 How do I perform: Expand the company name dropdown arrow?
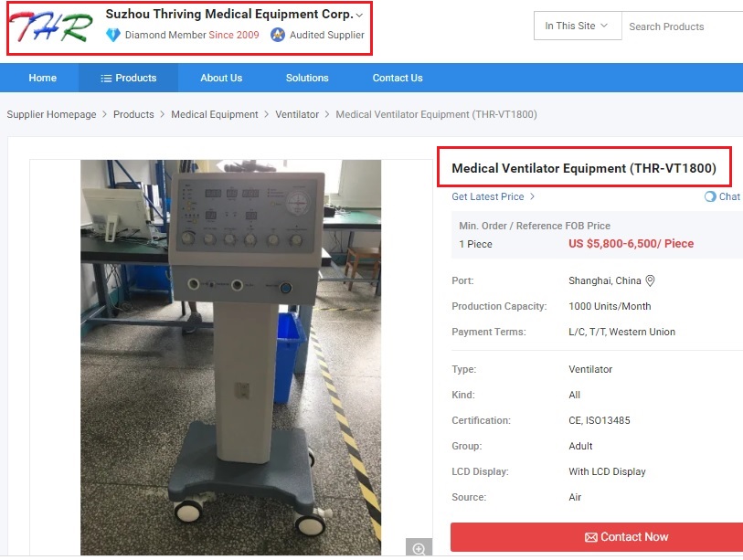click(x=360, y=16)
